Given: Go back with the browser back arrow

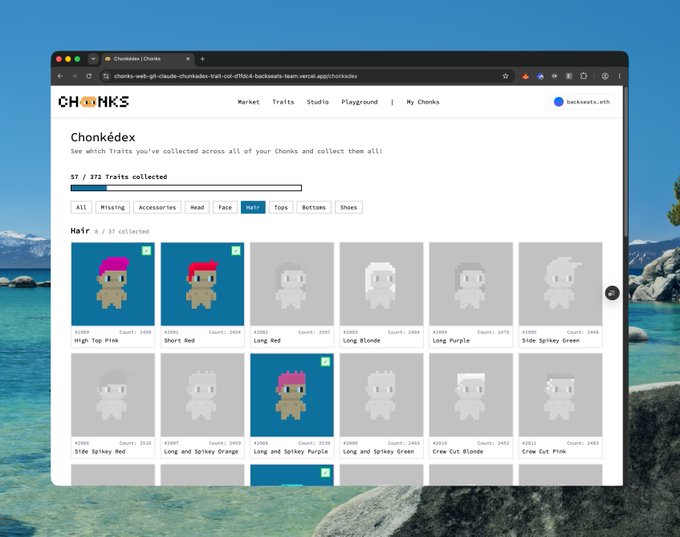Looking at the screenshot, I should 60,76.
